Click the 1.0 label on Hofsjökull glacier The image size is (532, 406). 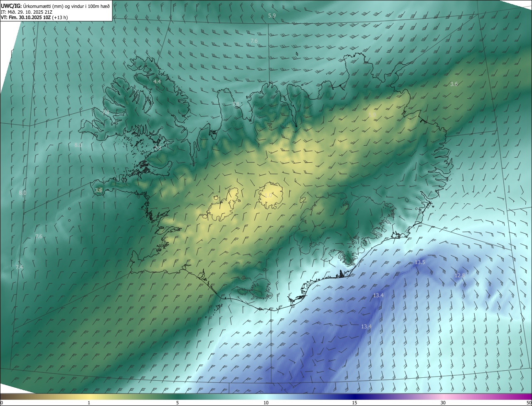point(268,195)
